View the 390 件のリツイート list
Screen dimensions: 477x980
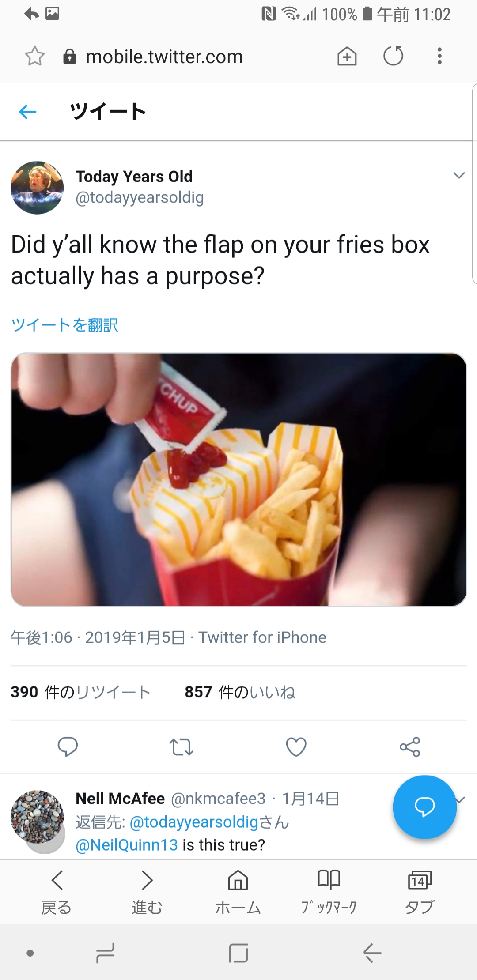click(81, 692)
